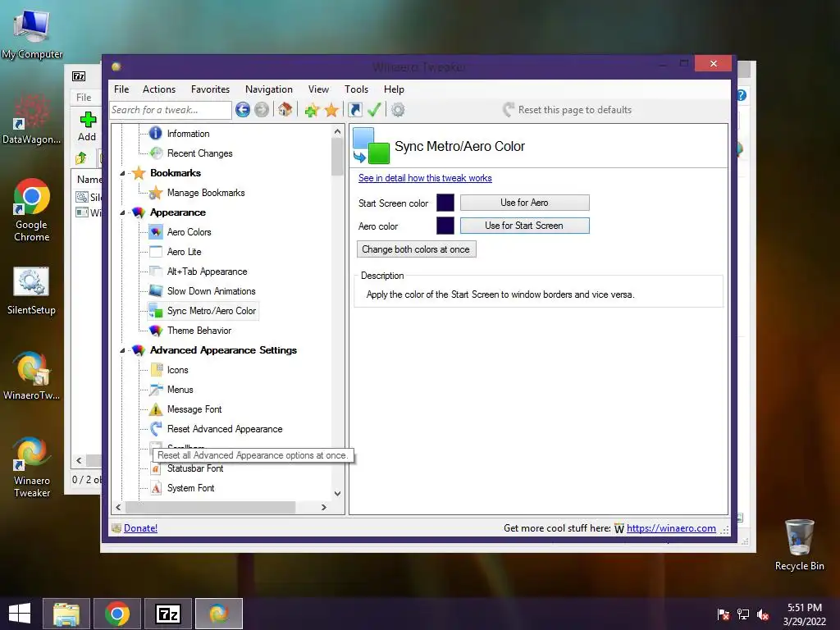840x630 pixels.
Task: Click tree vertical scrollbar down arrow
Action: (x=337, y=493)
